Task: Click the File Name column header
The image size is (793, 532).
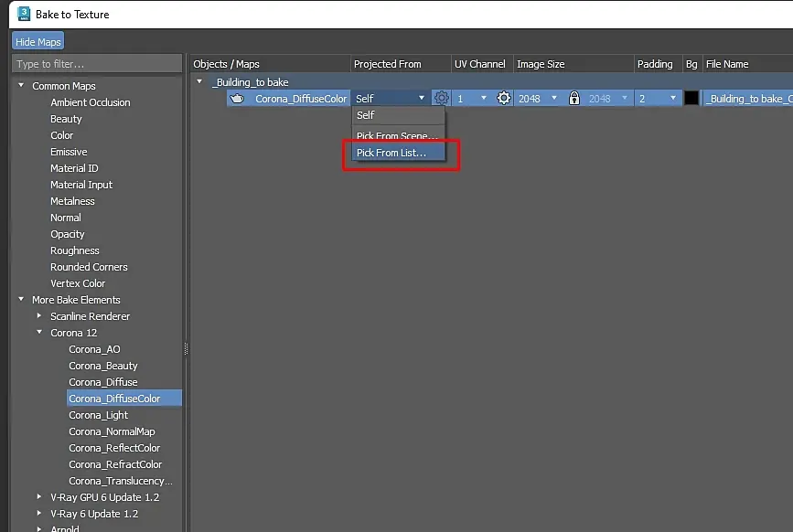Action: click(727, 64)
